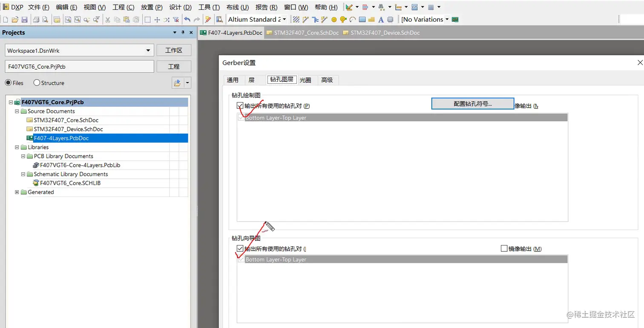Click the 工程 button
Viewport: 644px width, 328px height.
[x=174, y=66]
